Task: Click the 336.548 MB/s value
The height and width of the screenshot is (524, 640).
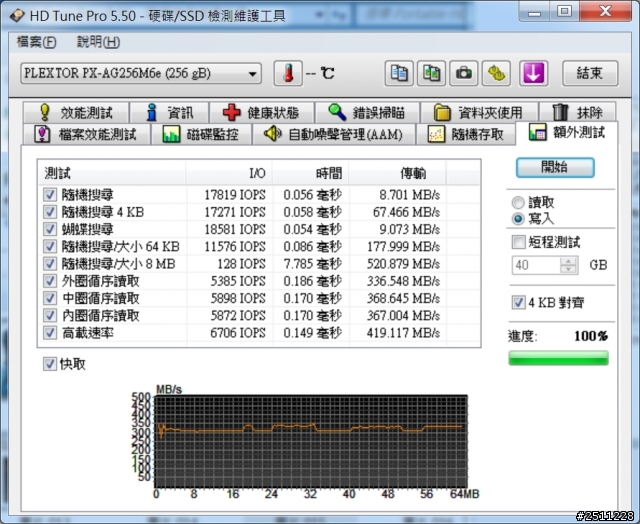Action: (403, 281)
